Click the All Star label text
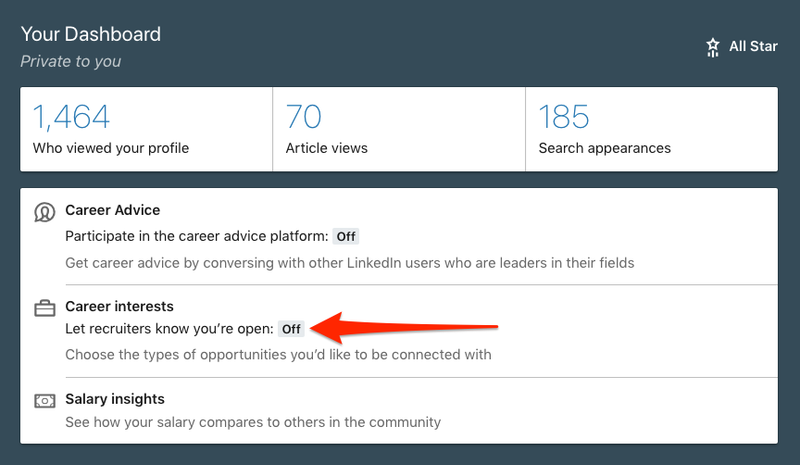Viewport: 800px width, 465px height. tap(753, 46)
